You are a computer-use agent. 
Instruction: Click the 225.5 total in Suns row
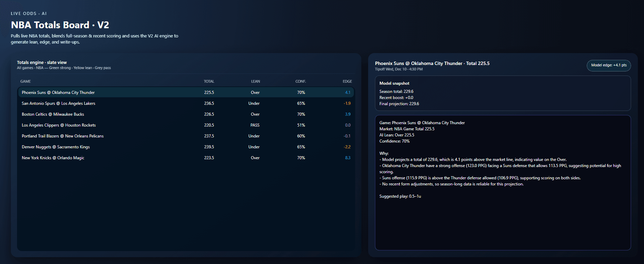click(x=209, y=93)
